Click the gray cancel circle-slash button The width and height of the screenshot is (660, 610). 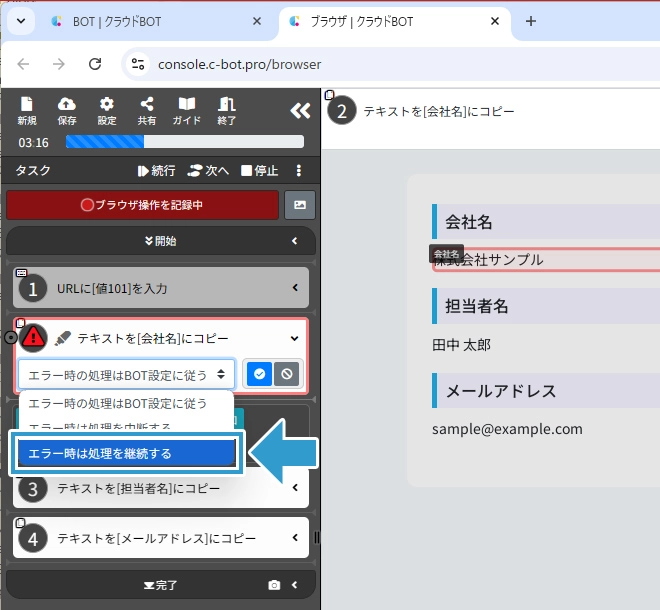pyautogui.click(x=286, y=374)
